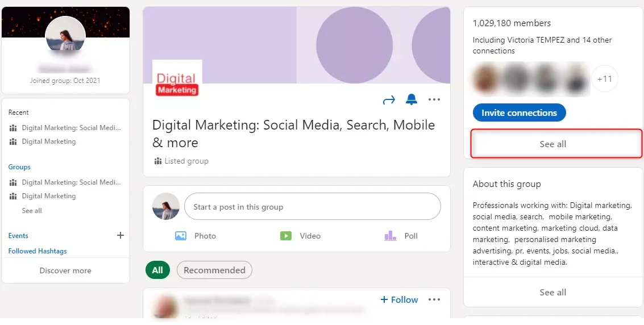644x325 pixels.
Task: Click See all under About this group
Action: pyautogui.click(x=553, y=292)
